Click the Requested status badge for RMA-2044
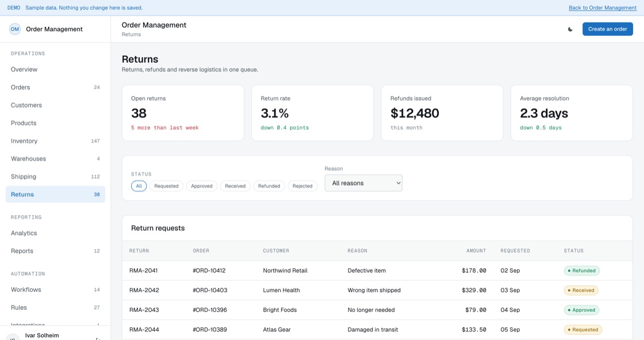 [583, 330]
